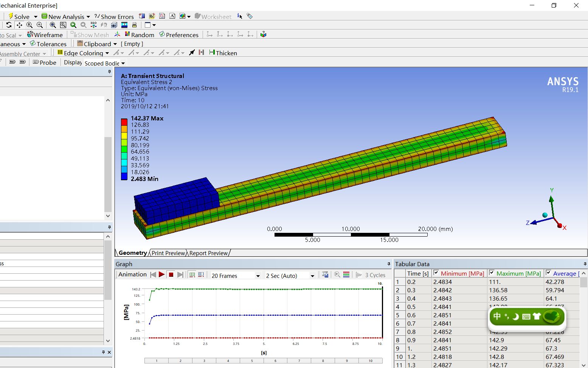
Task: Uncheck the Minimum [MPa] column checkbox
Action: point(436,273)
